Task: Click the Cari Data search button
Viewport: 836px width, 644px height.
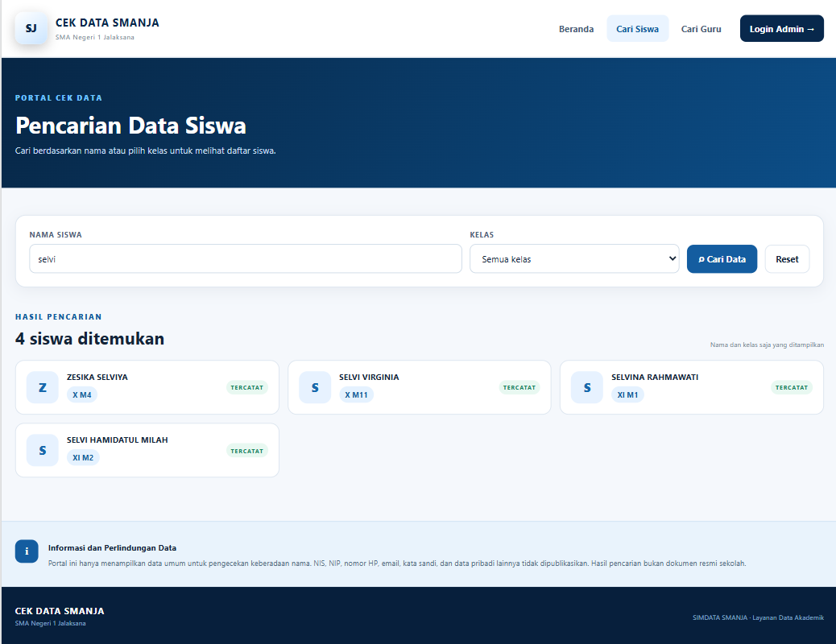Action: (722, 259)
